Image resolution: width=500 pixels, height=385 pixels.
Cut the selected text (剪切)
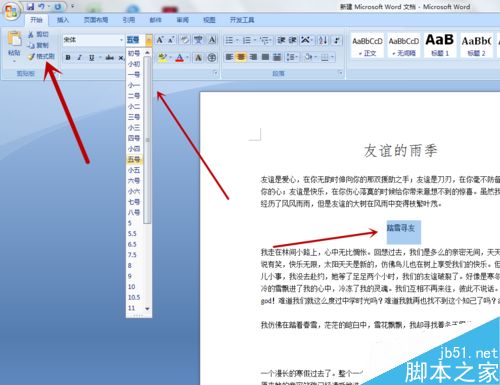coord(39,34)
